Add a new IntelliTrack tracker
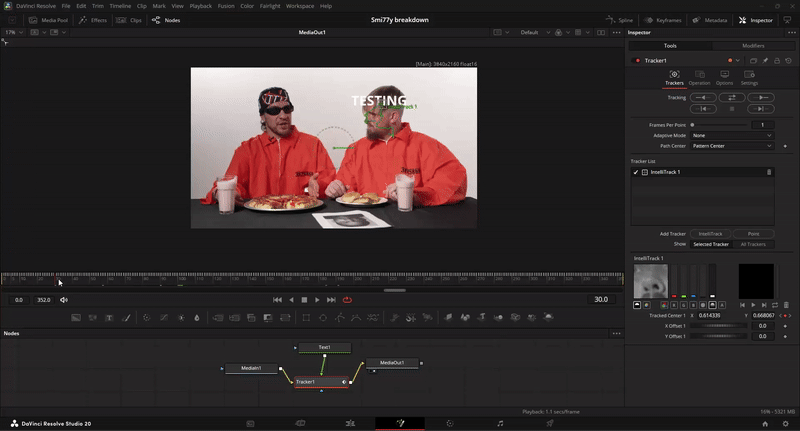 [710, 233]
